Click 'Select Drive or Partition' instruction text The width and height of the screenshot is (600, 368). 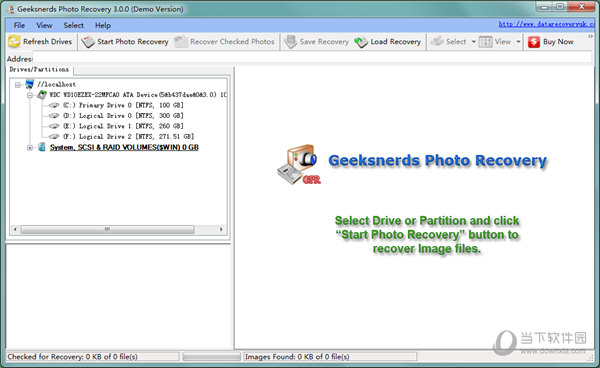coord(427,234)
